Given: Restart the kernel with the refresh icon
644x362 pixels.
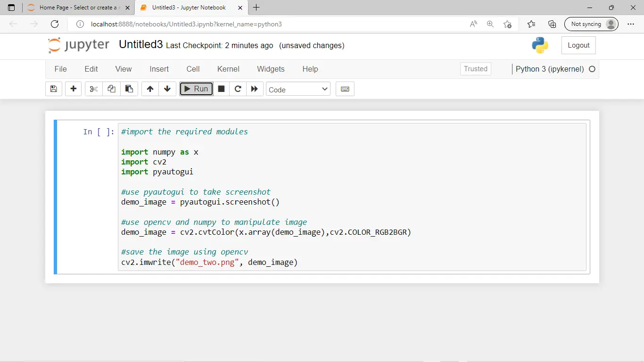Looking at the screenshot, I should click(x=238, y=89).
